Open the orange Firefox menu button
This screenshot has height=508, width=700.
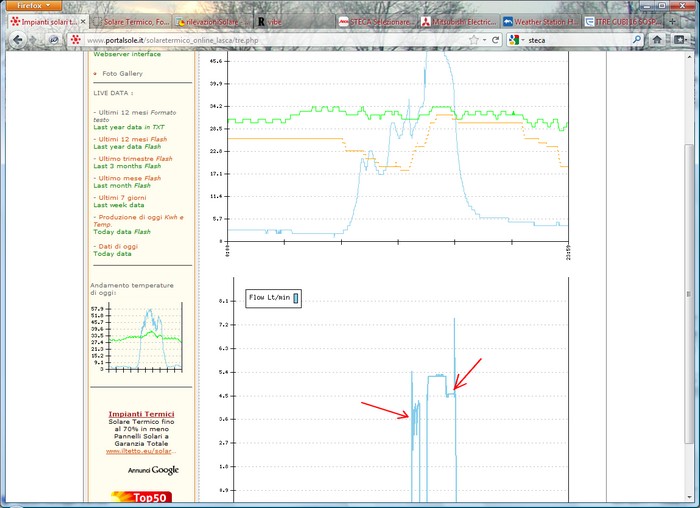click(x=32, y=5)
